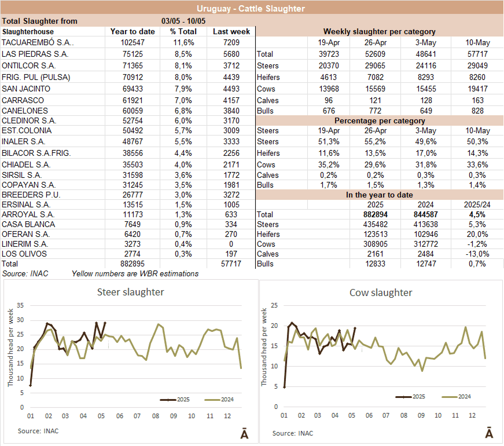The image size is (504, 446).
Task: Click Source: INAC text below steer chart
Action: (x=38, y=431)
